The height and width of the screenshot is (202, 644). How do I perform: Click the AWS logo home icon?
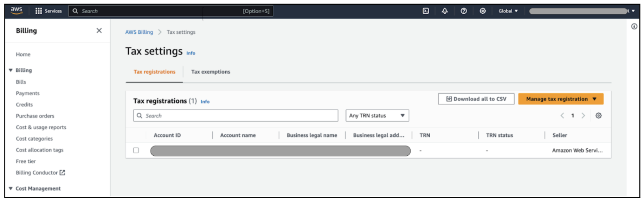[x=17, y=11]
